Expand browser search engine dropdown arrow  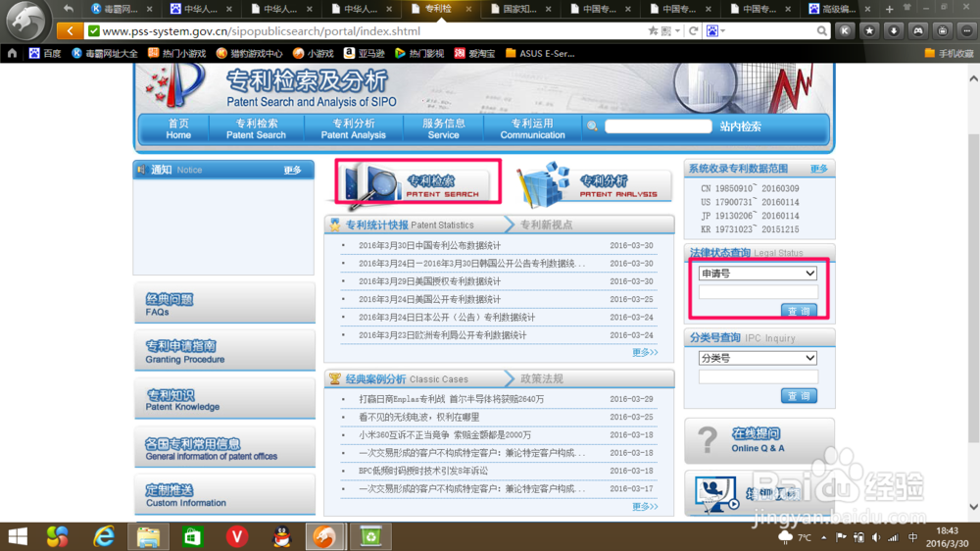point(723,30)
